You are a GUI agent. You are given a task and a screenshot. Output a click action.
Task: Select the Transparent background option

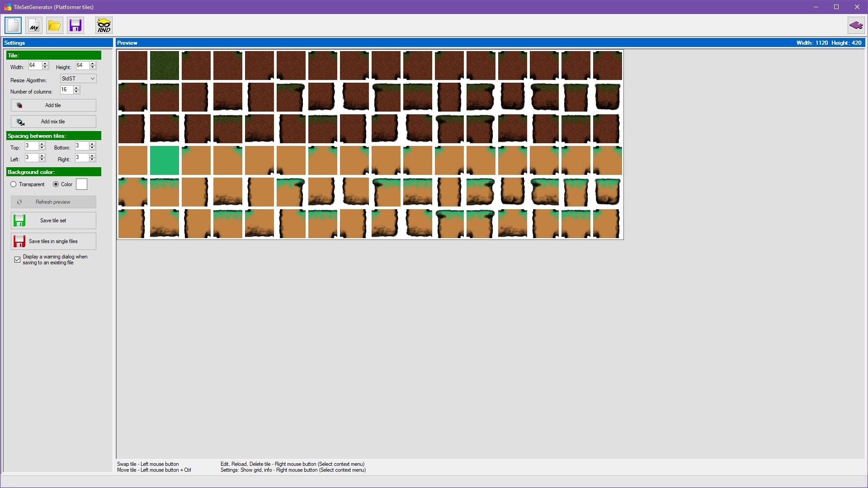tap(14, 184)
